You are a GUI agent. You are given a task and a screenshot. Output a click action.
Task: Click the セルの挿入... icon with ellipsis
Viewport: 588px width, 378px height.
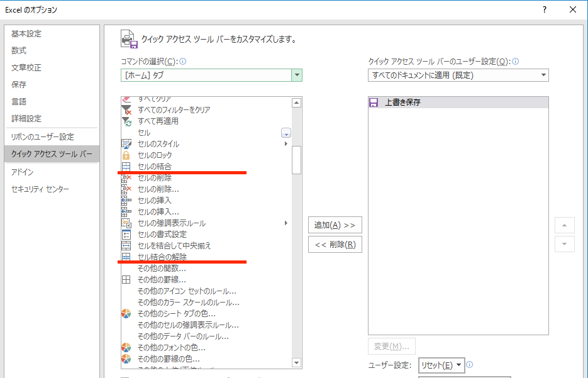(x=126, y=211)
